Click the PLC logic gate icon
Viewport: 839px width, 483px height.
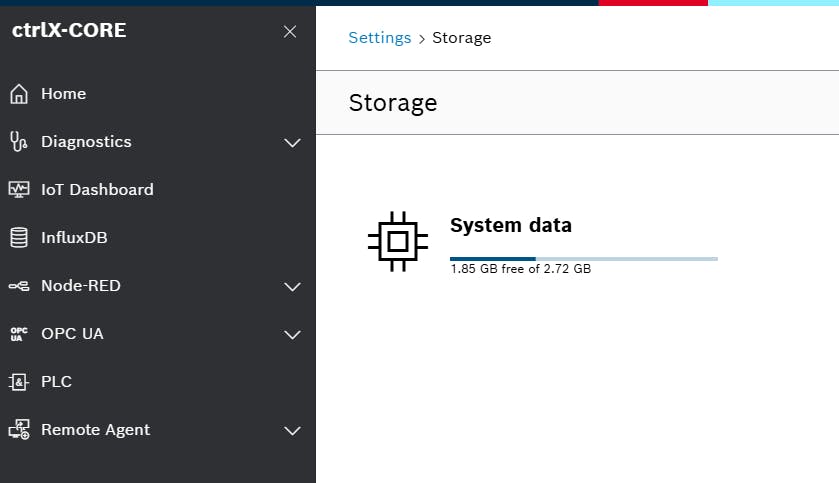[x=18, y=382]
